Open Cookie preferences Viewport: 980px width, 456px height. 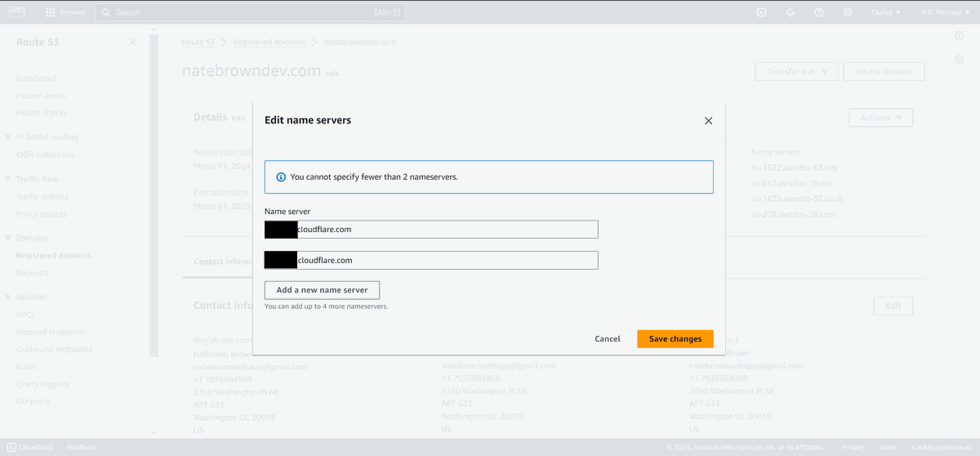click(942, 447)
